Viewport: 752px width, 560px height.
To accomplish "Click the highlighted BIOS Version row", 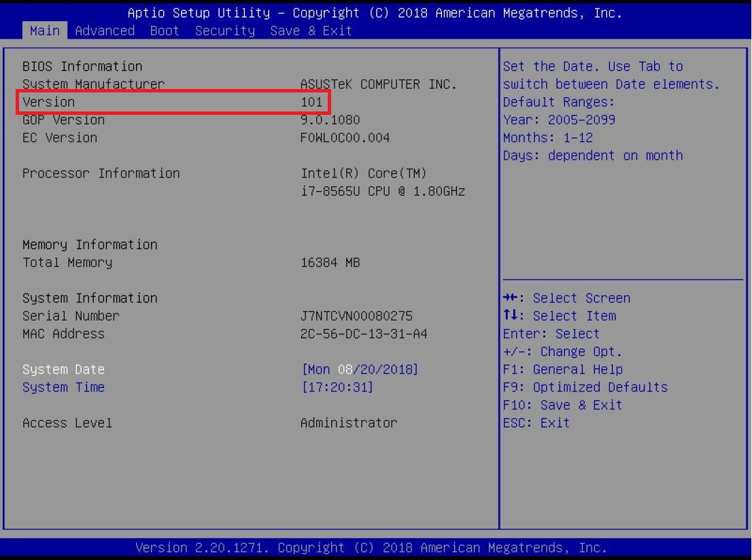I will click(173, 103).
